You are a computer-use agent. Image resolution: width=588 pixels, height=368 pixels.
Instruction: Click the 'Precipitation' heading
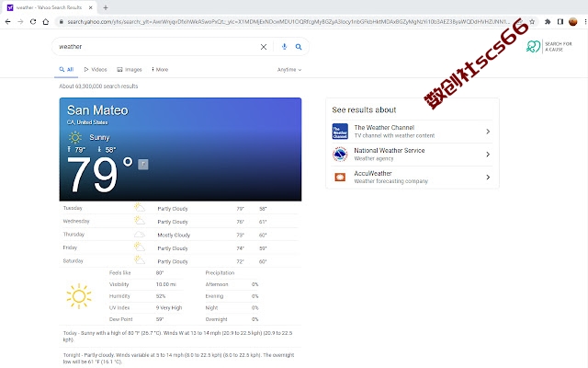[x=220, y=273]
